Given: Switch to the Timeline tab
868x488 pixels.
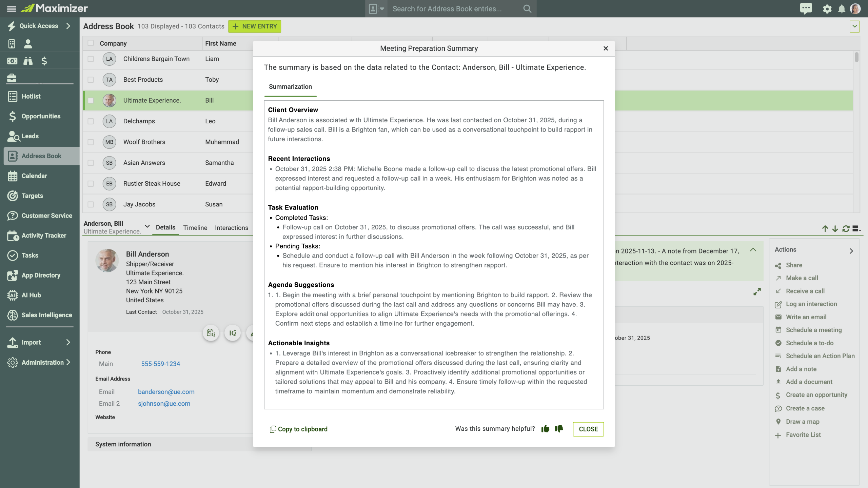Looking at the screenshot, I should [x=195, y=228].
